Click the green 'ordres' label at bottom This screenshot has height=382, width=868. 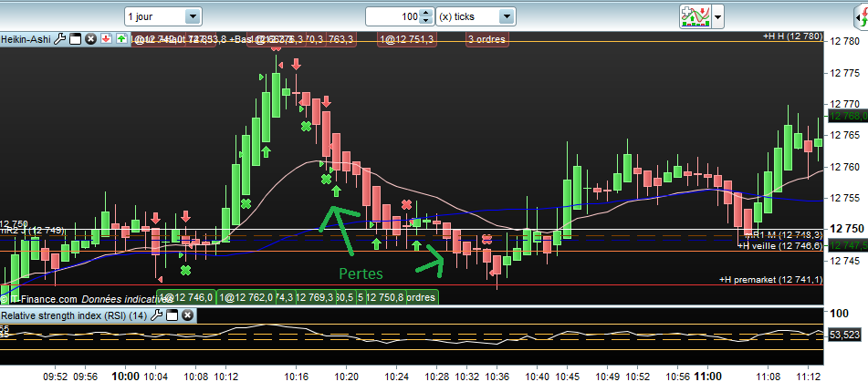(422, 297)
